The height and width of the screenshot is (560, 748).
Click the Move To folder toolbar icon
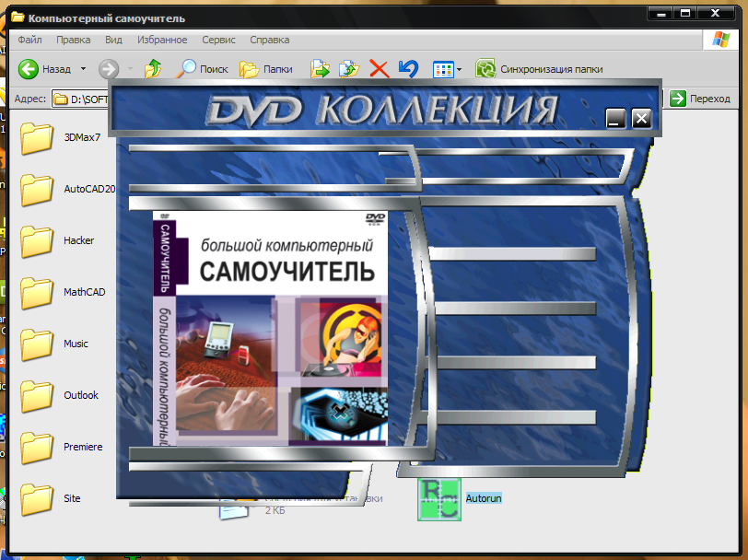320,69
